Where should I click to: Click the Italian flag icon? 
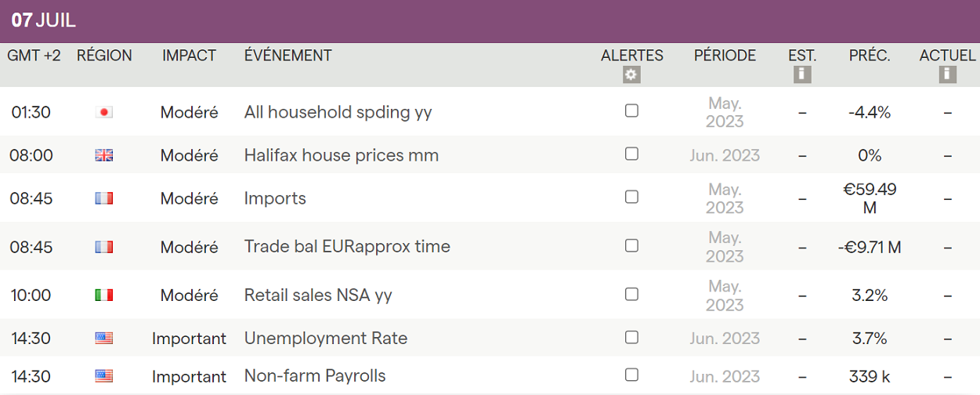(x=103, y=295)
